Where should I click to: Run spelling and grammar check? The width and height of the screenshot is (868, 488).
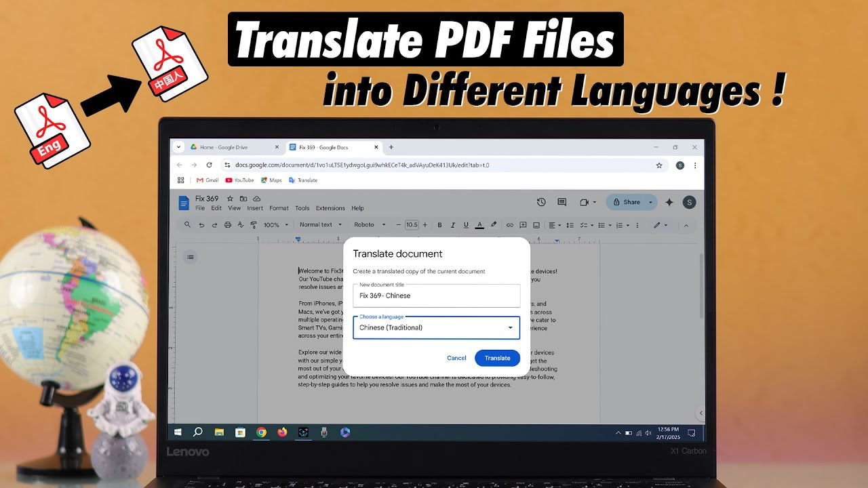(241, 225)
